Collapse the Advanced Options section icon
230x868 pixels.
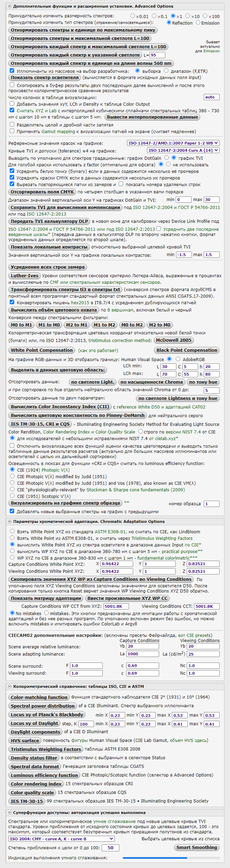[x=10, y=6]
